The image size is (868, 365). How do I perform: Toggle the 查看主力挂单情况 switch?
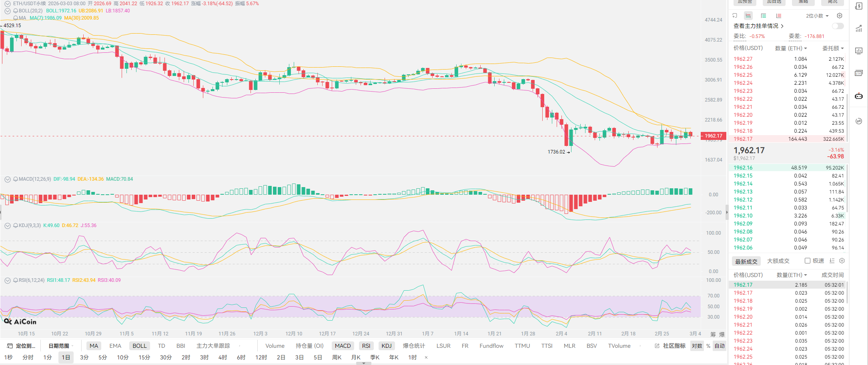837,26
